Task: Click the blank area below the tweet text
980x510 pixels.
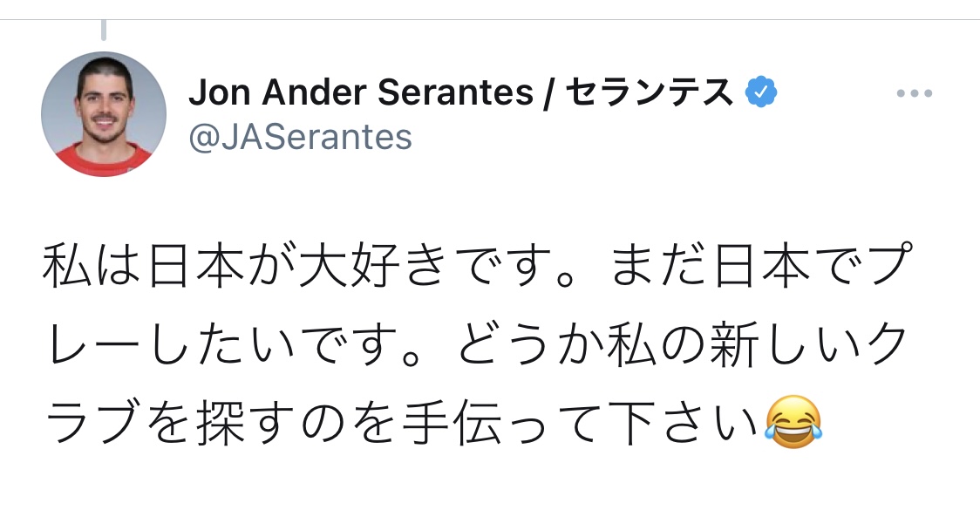Action: 490,482
